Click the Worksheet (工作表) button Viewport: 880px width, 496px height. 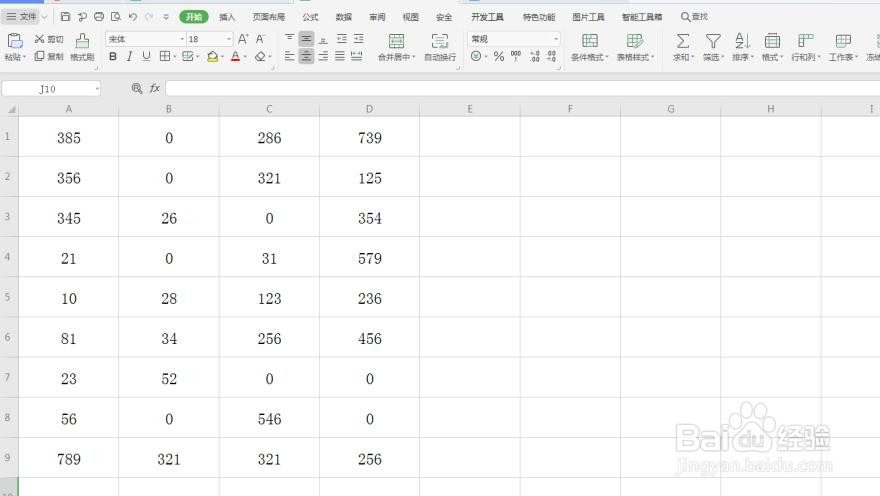pyautogui.click(x=843, y=47)
